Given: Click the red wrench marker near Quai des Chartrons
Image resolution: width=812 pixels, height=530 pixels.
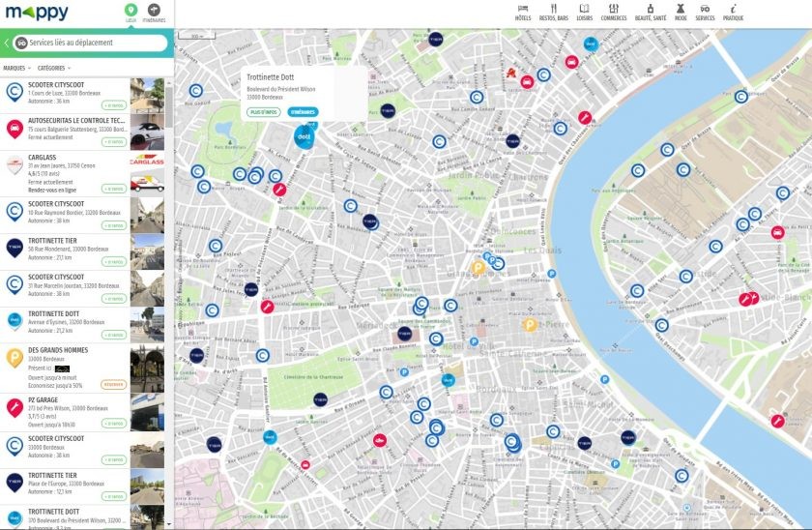Looking at the screenshot, I should (585, 118).
